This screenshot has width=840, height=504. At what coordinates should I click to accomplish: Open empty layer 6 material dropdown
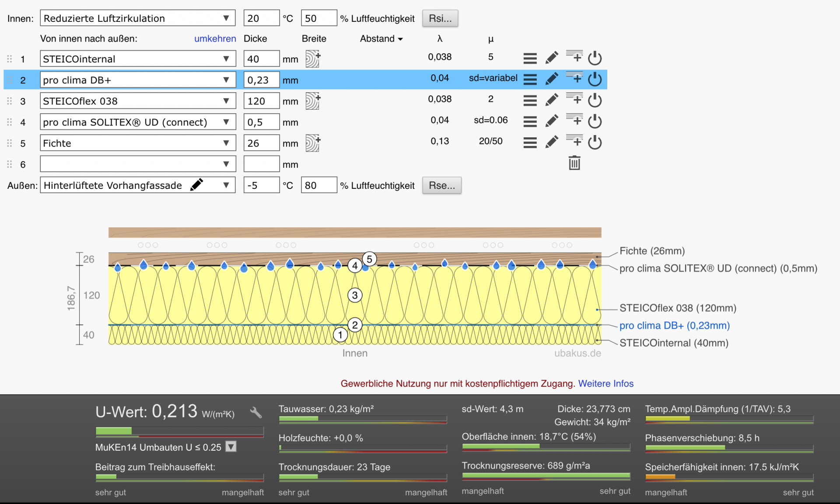pos(137,164)
